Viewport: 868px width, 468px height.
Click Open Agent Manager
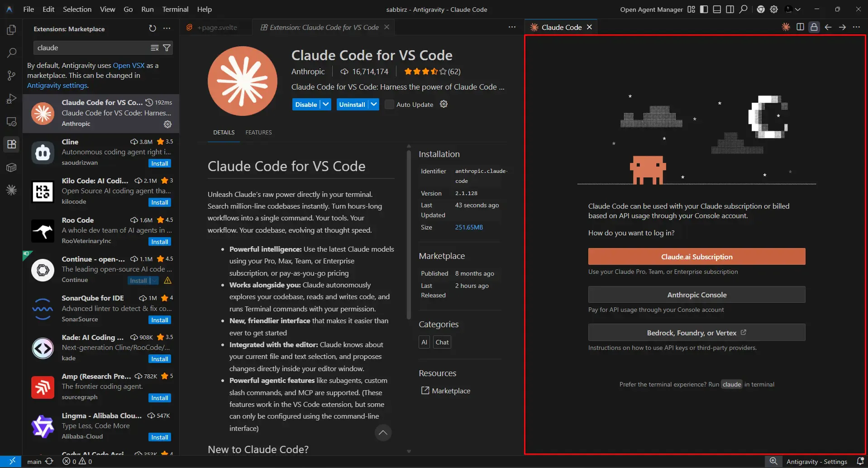(651, 10)
